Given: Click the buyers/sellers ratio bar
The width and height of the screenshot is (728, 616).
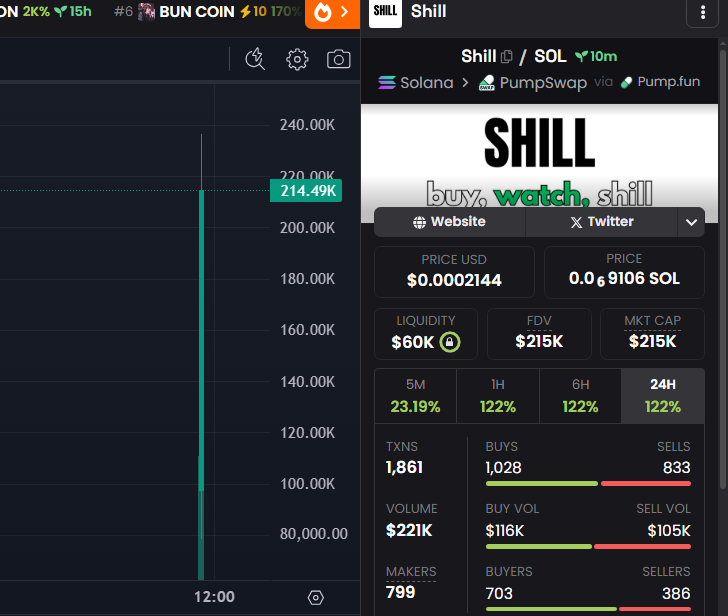Looking at the screenshot, I should point(588,609).
